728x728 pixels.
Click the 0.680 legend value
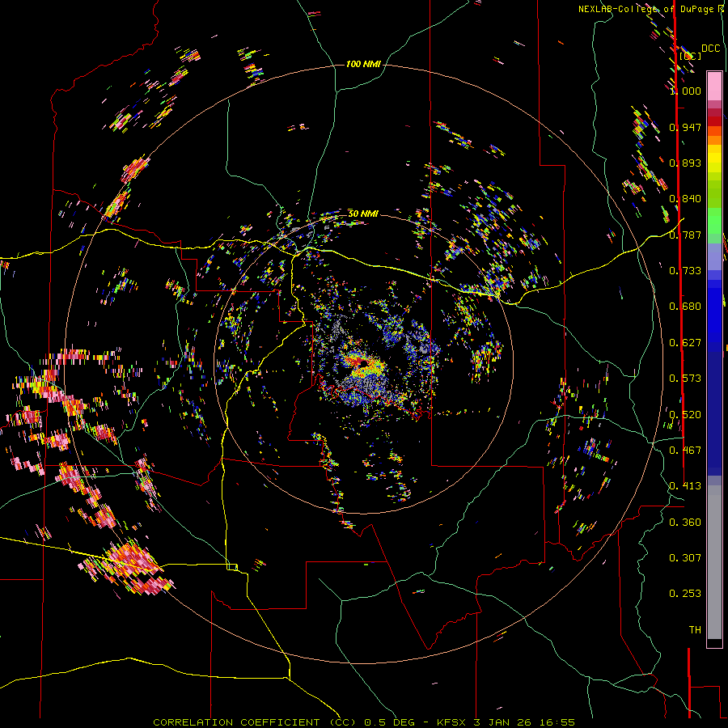(x=685, y=307)
